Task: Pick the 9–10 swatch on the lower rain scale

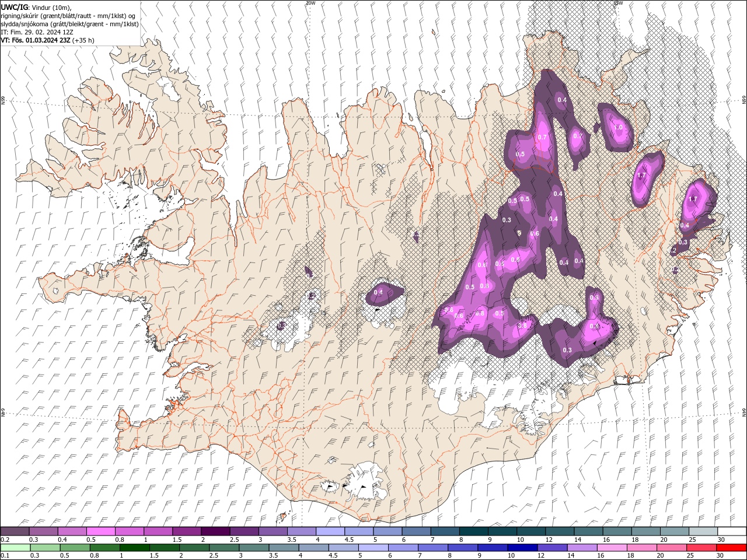Action: [494, 548]
